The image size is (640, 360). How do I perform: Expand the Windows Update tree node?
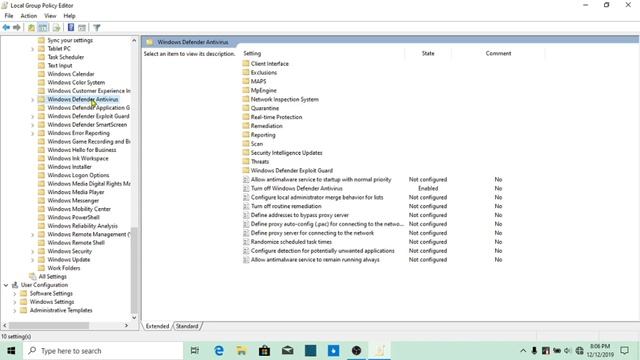(33, 260)
